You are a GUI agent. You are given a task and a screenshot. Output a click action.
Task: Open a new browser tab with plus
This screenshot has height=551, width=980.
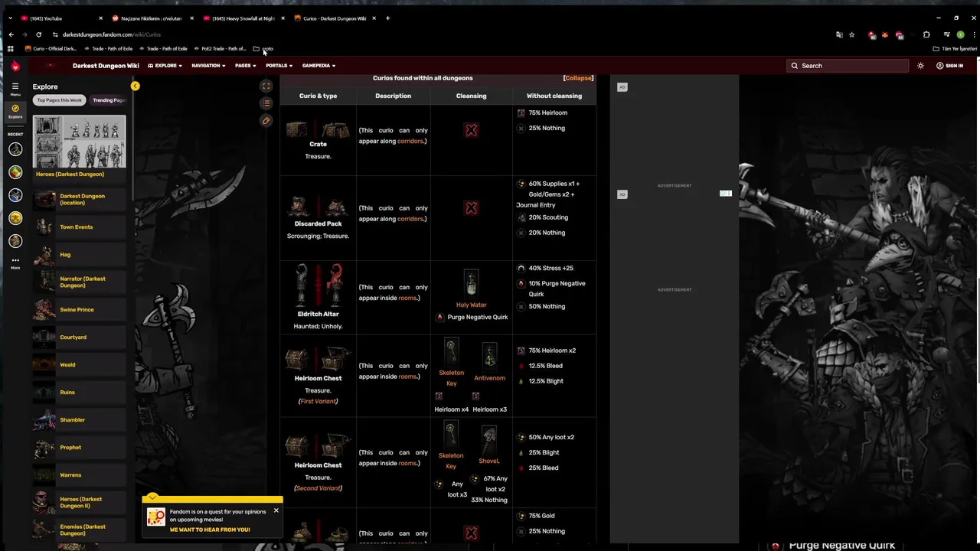point(387,18)
